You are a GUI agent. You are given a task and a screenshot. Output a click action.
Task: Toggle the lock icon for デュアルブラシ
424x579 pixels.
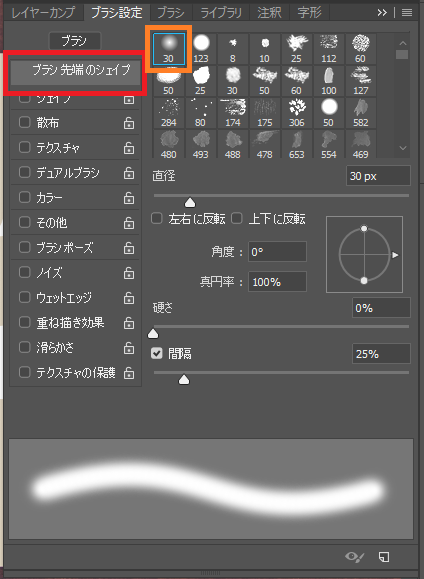[129, 172]
